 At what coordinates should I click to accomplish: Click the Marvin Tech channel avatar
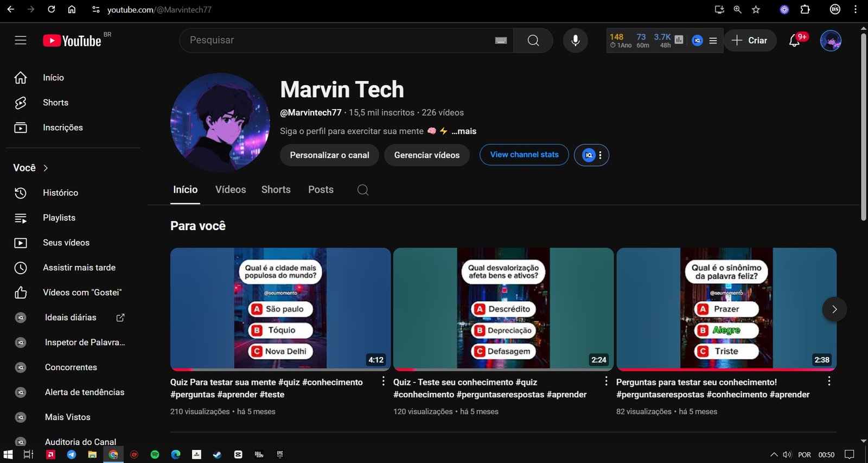pos(220,123)
